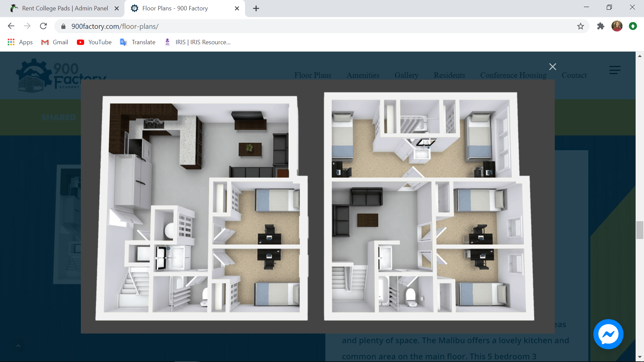
Task: Open the Facebook Messenger chat bubble
Action: [608, 334]
